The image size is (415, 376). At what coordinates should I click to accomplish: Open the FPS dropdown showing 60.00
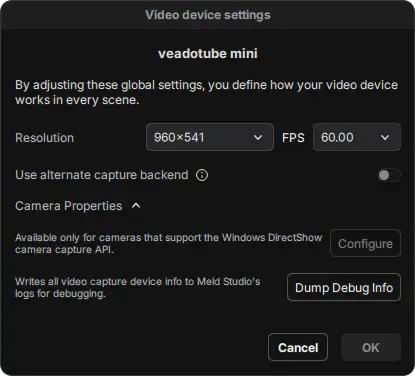tap(357, 137)
